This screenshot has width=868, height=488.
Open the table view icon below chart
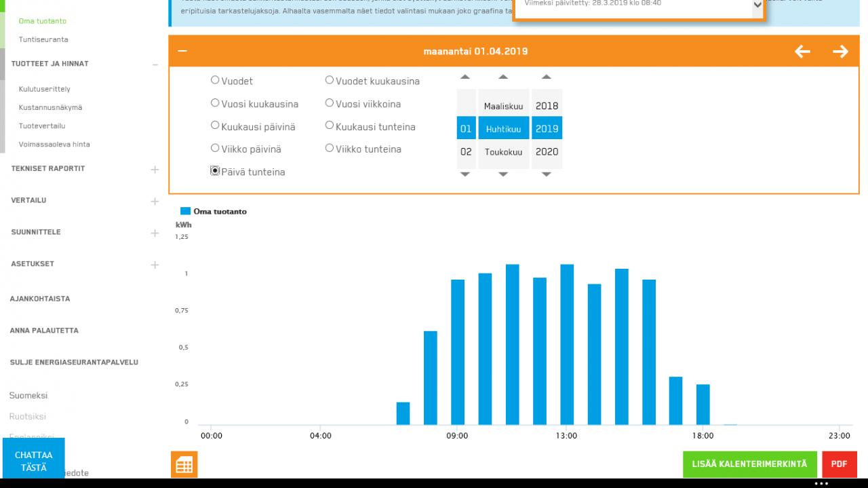tap(184, 465)
